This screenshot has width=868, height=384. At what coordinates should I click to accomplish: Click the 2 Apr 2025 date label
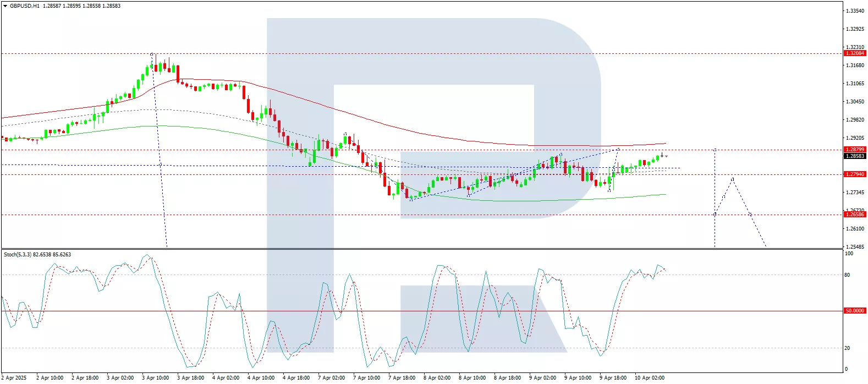[14, 378]
